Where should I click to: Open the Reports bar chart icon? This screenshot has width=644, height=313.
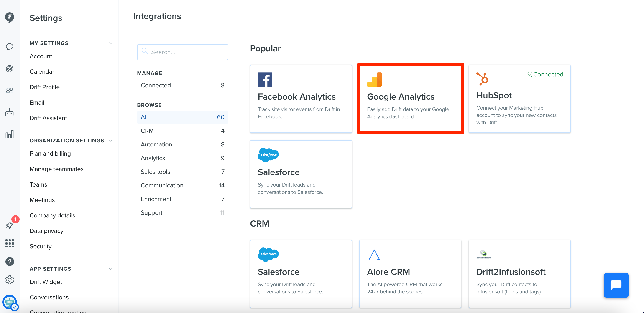click(x=10, y=134)
